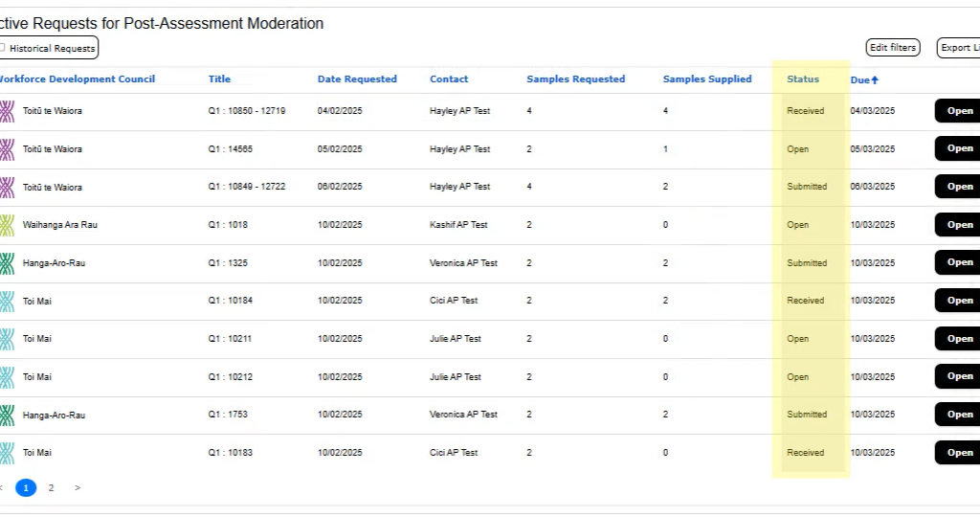Image resolution: width=980 pixels, height=517 pixels.
Task: Click the Due column sort arrow
Action: click(x=875, y=80)
